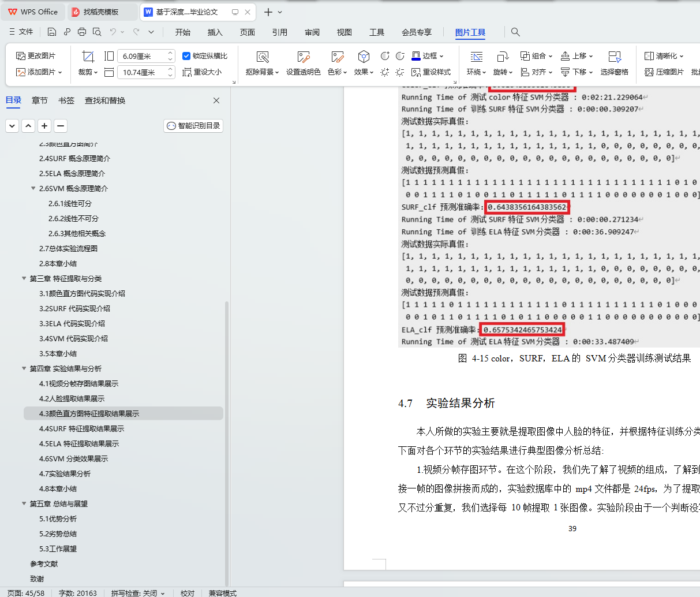Click 字数: 20163 in status bar
The width and height of the screenshot is (700, 597).
[x=77, y=593]
